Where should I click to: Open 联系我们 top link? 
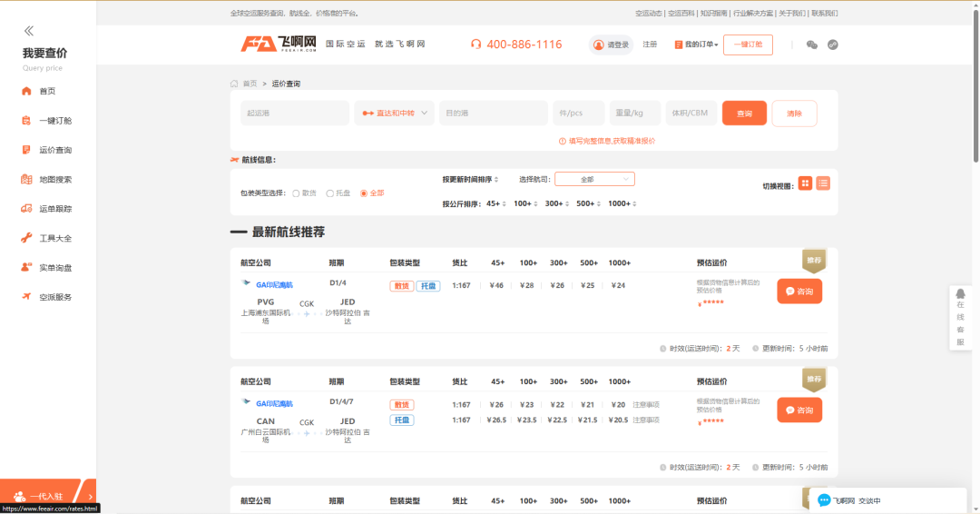824,13
